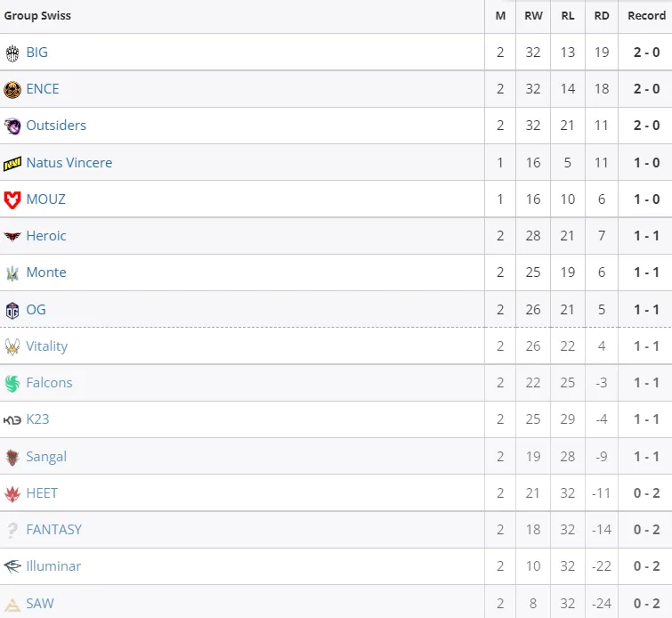Click the OG team logo icon
Screen dimensions: 672x618
point(12,310)
